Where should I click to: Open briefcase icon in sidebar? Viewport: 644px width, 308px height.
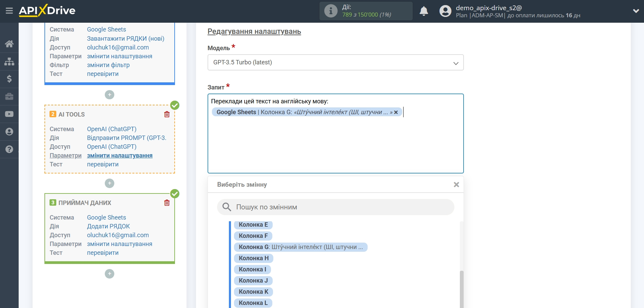pos(9,97)
